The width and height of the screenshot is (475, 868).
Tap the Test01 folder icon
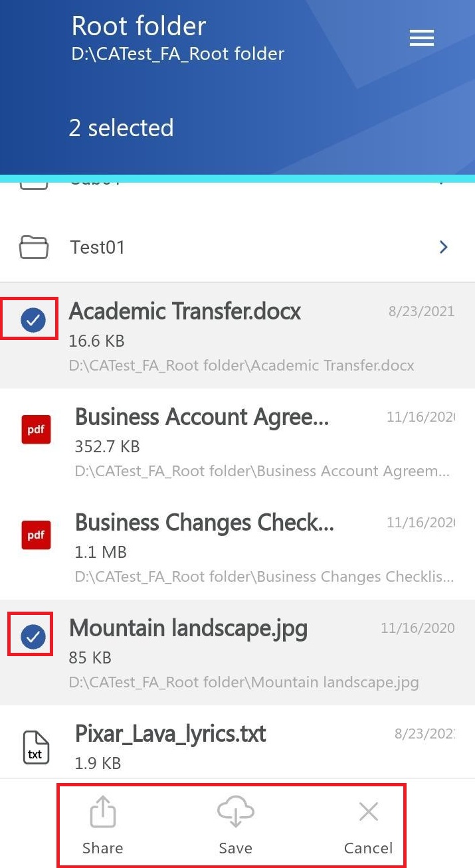(x=33, y=248)
